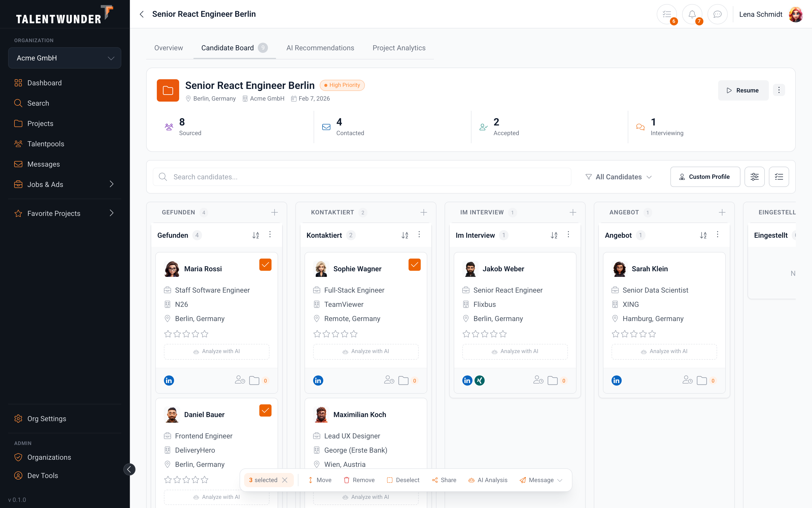Rate Maria Rossi five stars
The height and width of the screenshot is (508, 812).
pos(205,334)
